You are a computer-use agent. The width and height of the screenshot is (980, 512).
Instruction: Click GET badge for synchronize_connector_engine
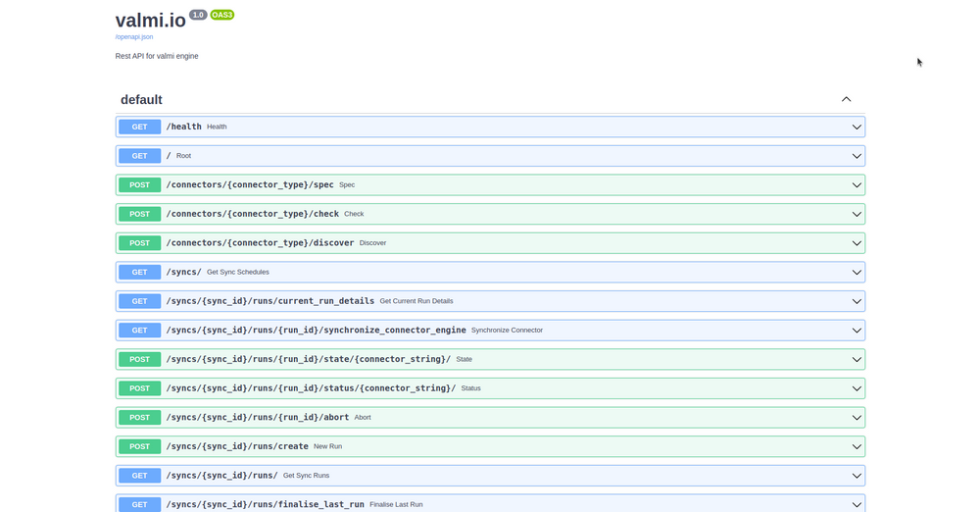(139, 331)
